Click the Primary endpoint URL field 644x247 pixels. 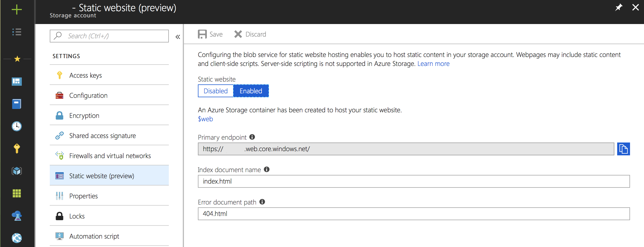pos(406,149)
